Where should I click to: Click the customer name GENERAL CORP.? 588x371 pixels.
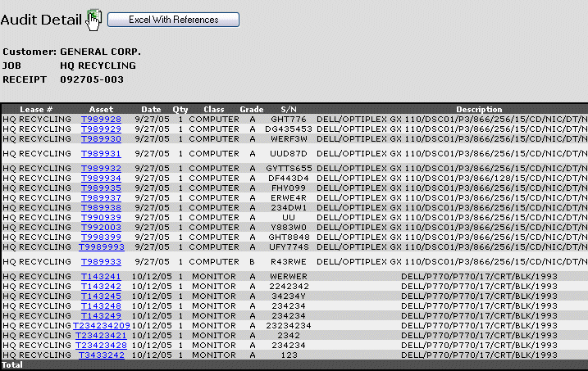click(101, 52)
